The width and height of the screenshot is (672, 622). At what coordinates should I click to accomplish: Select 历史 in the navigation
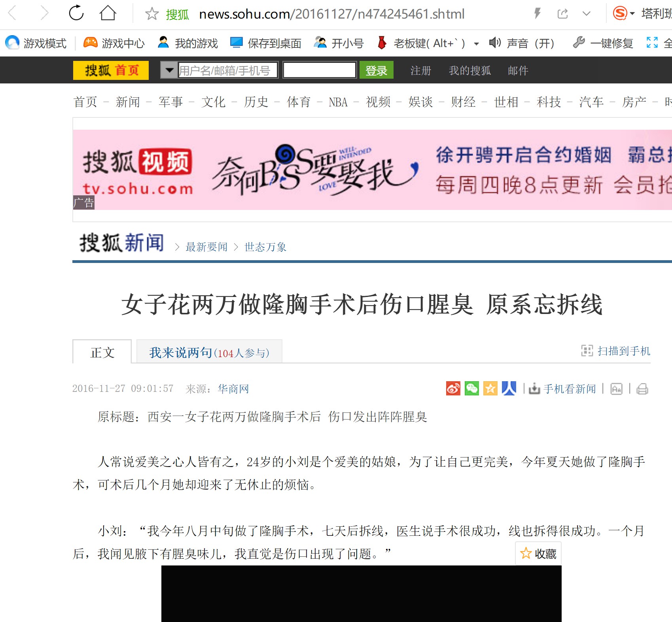click(256, 102)
